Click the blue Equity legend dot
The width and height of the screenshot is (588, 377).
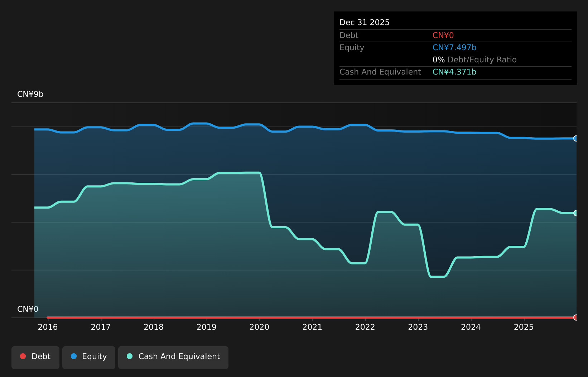click(x=74, y=356)
